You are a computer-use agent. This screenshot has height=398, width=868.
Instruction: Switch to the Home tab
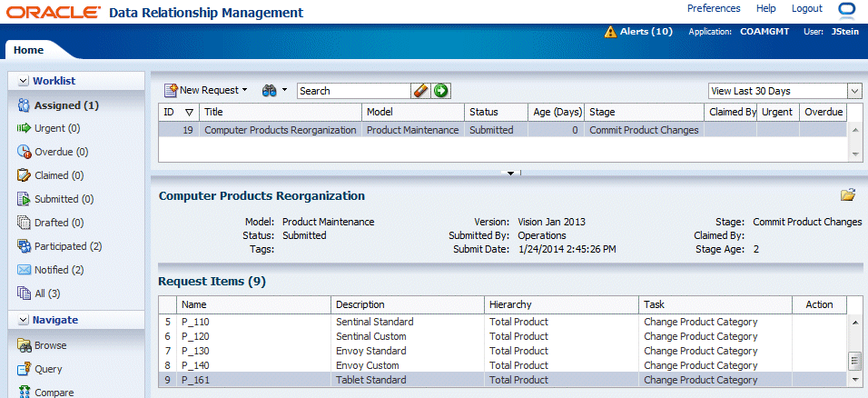pyautogui.click(x=28, y=50)
